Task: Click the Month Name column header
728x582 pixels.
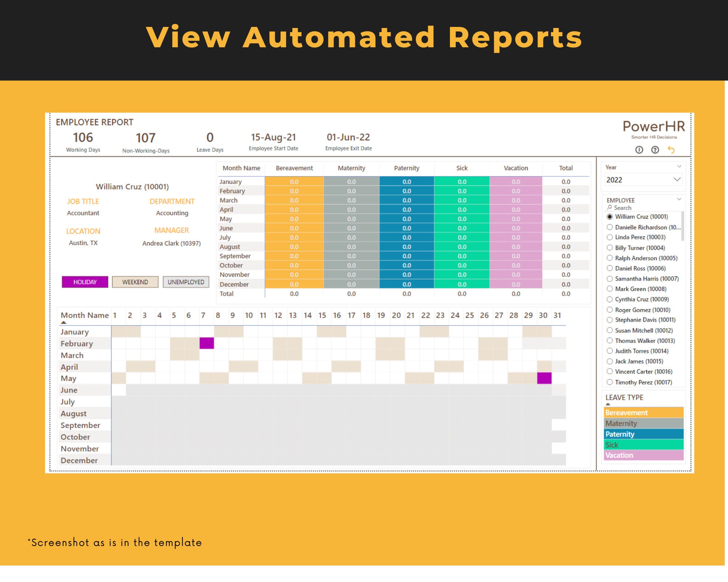Action: click(84, 315)
